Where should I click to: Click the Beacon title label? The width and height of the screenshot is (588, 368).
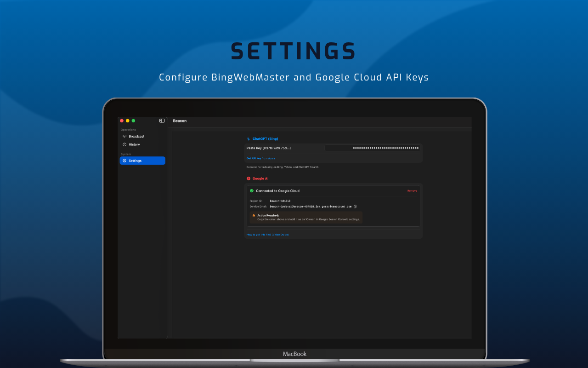(x=180, y=121)
